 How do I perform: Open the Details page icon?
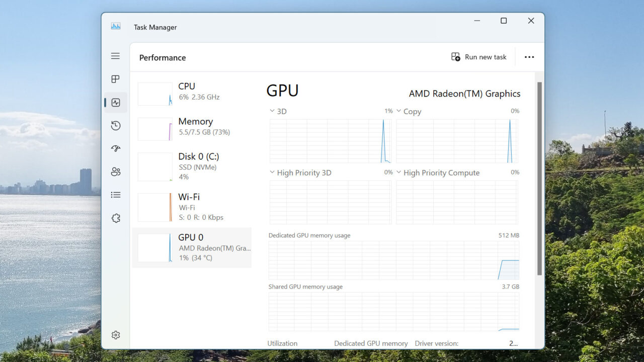click(x=115, y=195)
